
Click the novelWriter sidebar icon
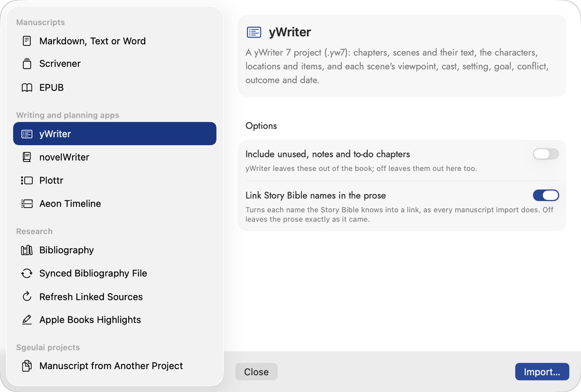coord(27,157)
